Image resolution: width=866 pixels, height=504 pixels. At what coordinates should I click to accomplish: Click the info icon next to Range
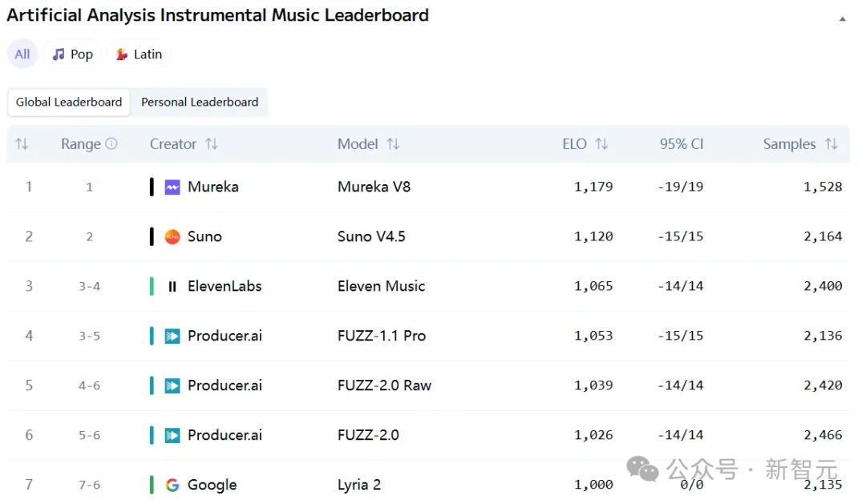point(111,144)
